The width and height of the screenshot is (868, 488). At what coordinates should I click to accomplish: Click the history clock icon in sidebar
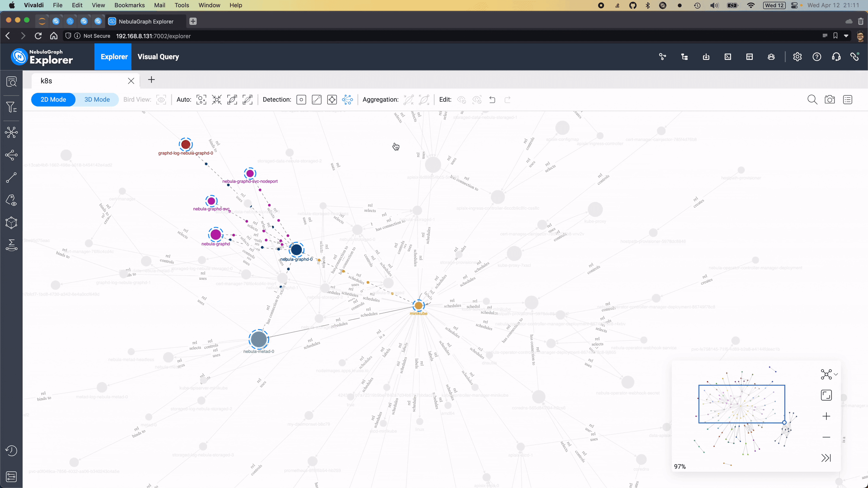pyautogui.click(x=11, y=451)
